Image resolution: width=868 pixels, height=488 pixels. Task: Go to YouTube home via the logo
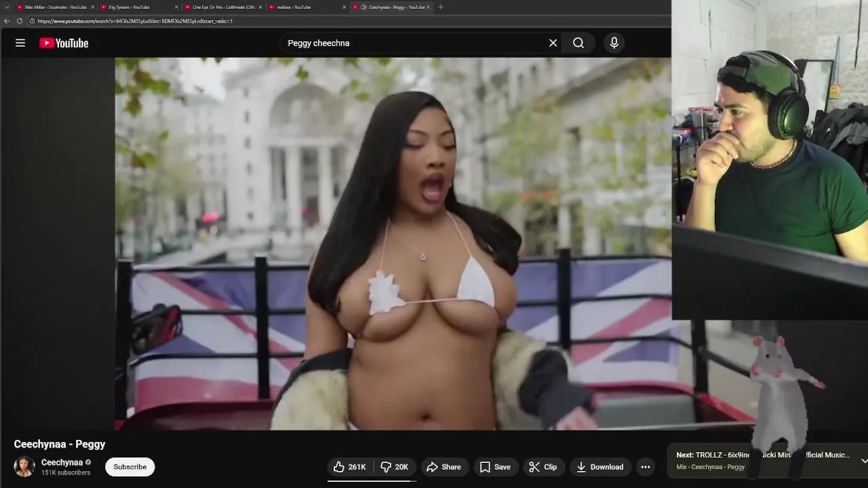pyautogui.click(x=64, y=43)
